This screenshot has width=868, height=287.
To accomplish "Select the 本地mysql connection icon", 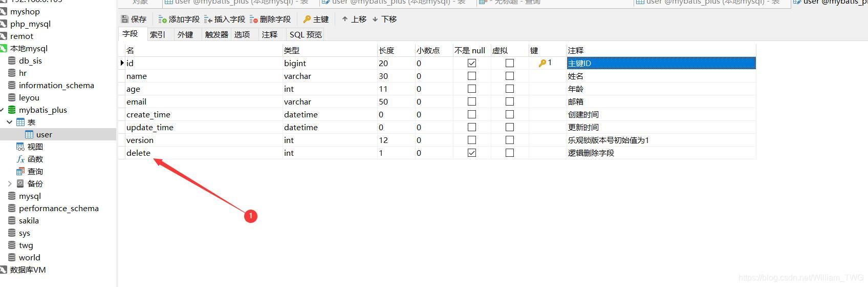I will click(x=4, y=48).
